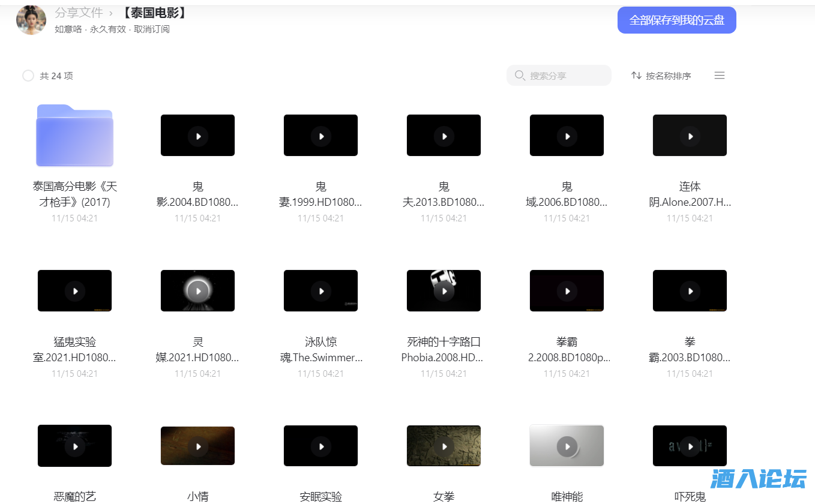Viewport: 815px width, 504px height.
Task: Open the 按名称排序 sorting dropdown
Action: pyautogui.click(x=667, y=76)
